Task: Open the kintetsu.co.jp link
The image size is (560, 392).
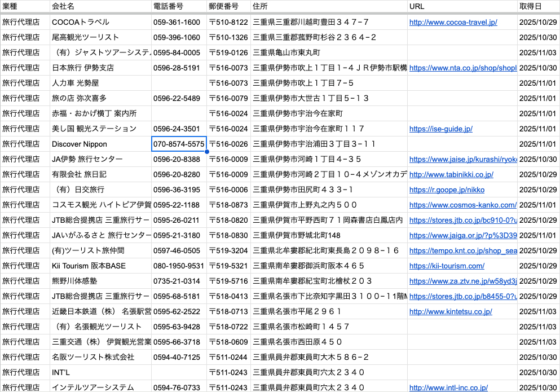Action: click(x=451, y=311)
